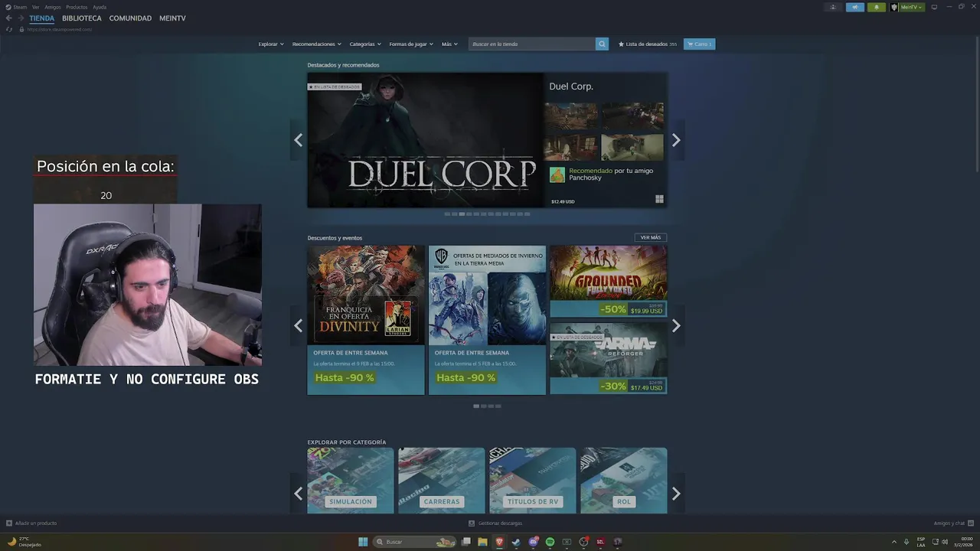Image resolution: width=980 pixels, height=551 pixels.
Task: Open File Explorer from the taskbar
Action: 482,542
